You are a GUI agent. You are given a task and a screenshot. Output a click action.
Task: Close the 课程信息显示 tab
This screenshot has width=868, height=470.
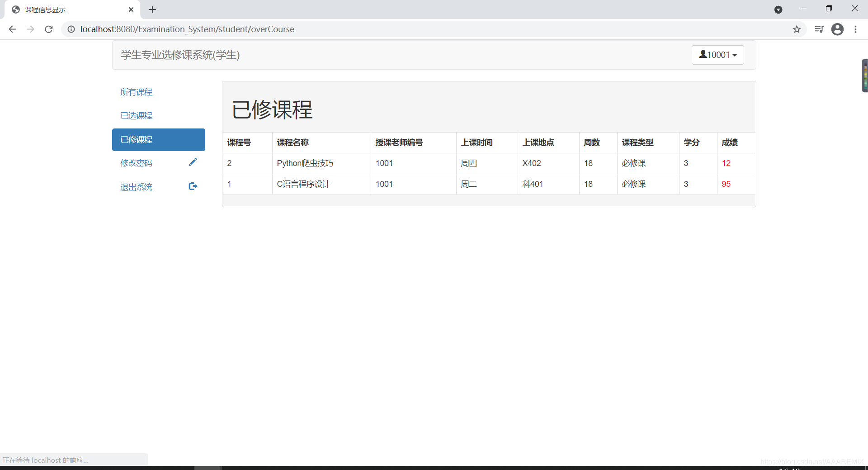[x=131, y=9]
